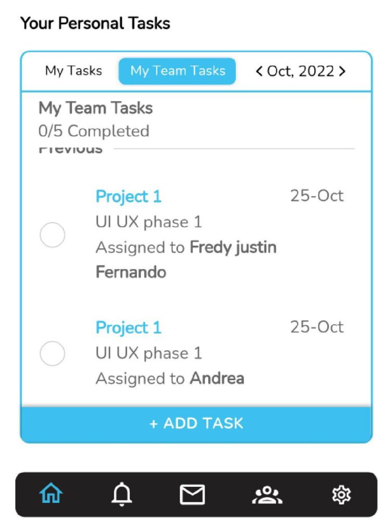392x532 pixels.
Task: Tap the + ADD TASK button
Action: click(196, 424)
